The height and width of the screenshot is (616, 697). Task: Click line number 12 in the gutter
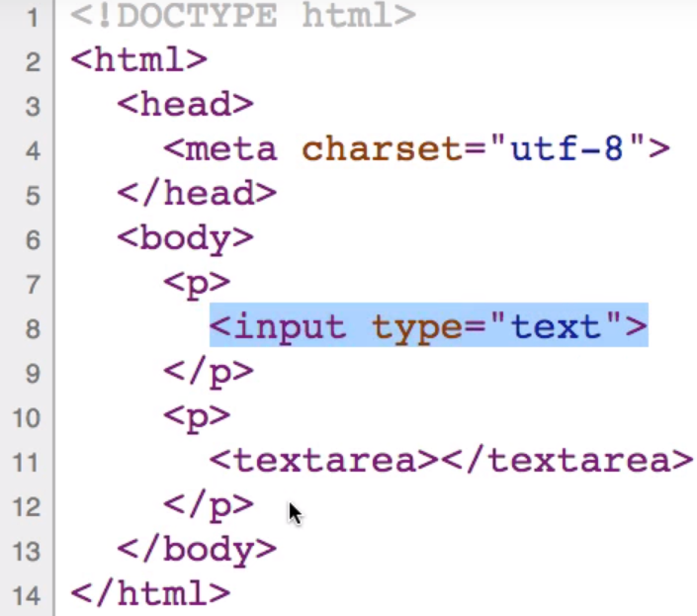tap(27, 507)
